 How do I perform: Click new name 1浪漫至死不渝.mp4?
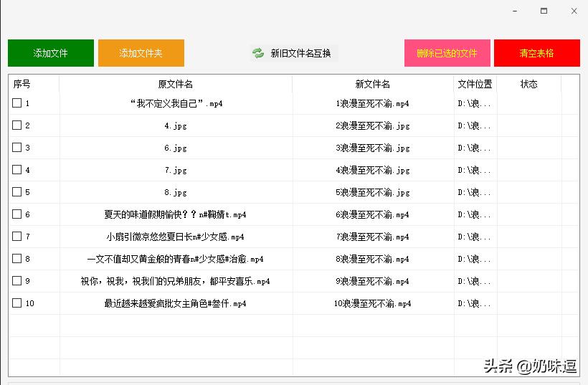click(372, 103)
